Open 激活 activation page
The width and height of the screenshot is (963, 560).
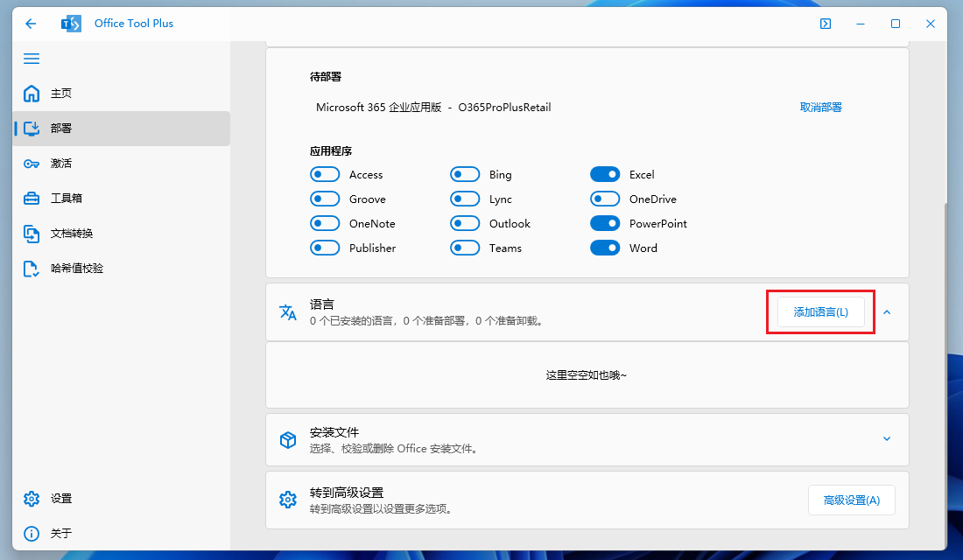121,164
